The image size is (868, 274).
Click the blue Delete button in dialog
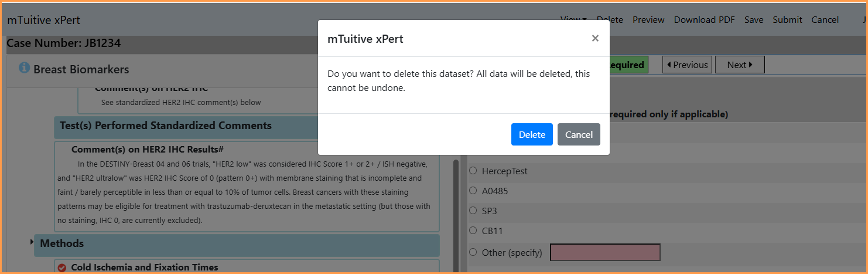[532, 134]
